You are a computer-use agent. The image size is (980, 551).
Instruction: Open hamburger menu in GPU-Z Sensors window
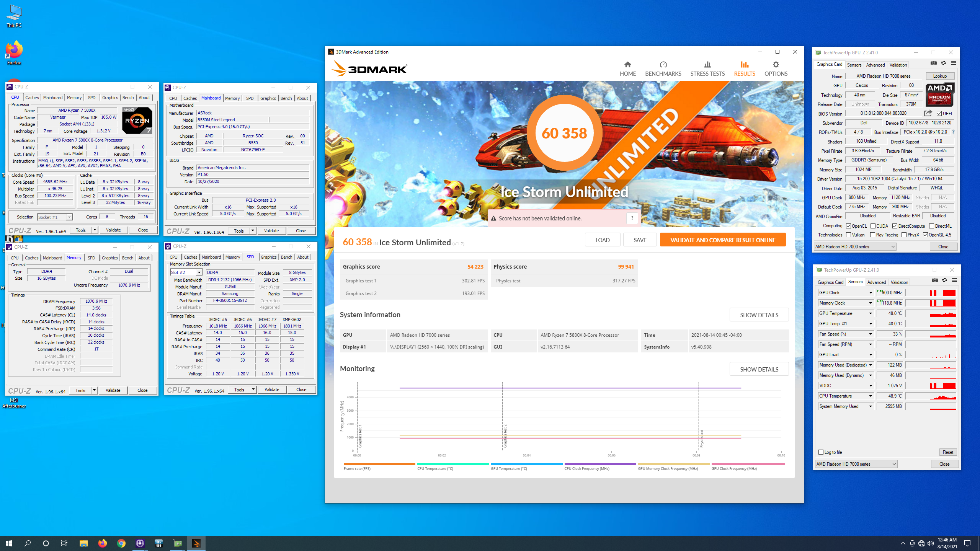click(x=955, y=280)
